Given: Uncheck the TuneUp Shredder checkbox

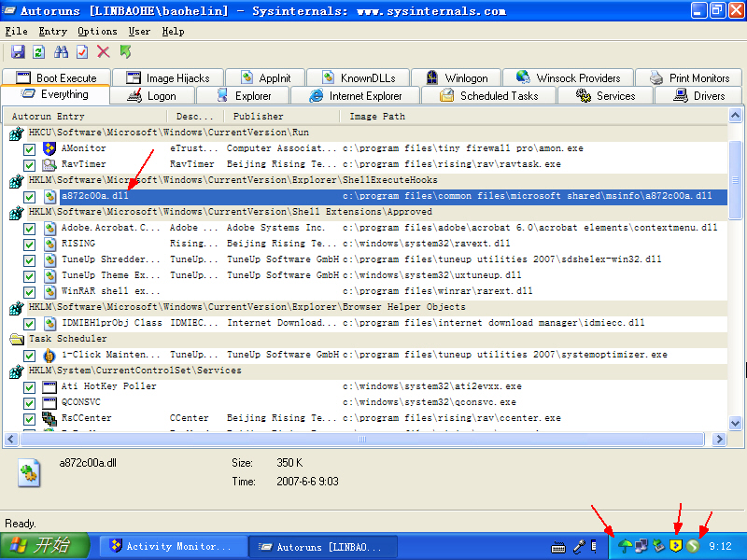Looking at the screenshot, I should (29, 260).
